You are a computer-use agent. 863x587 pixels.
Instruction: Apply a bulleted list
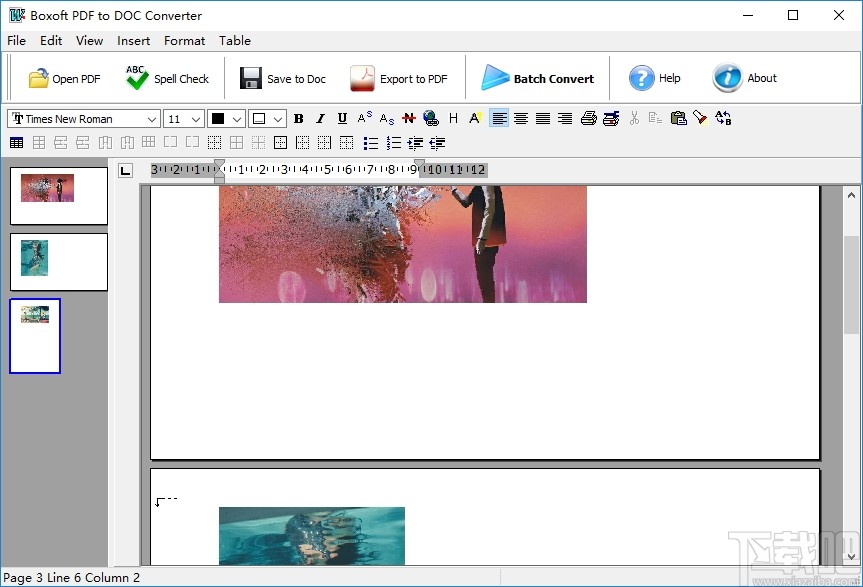pos(370,142)
